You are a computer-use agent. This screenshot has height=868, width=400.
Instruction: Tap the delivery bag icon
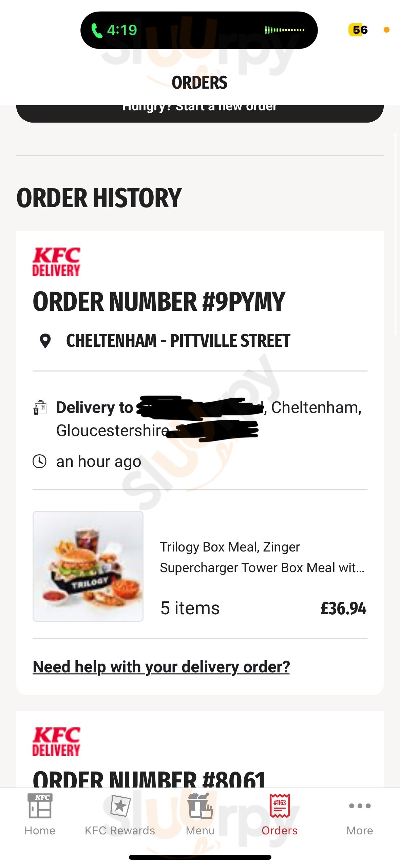pos(40,407)
